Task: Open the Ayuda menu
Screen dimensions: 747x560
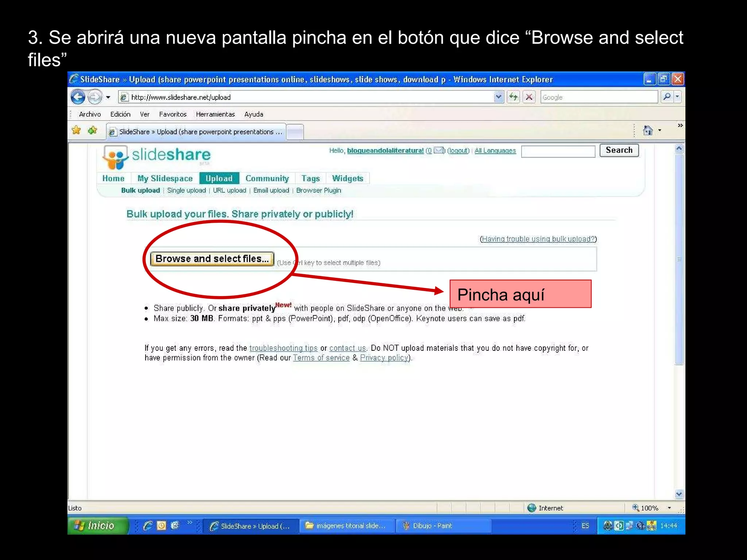Action: [253, 114]
